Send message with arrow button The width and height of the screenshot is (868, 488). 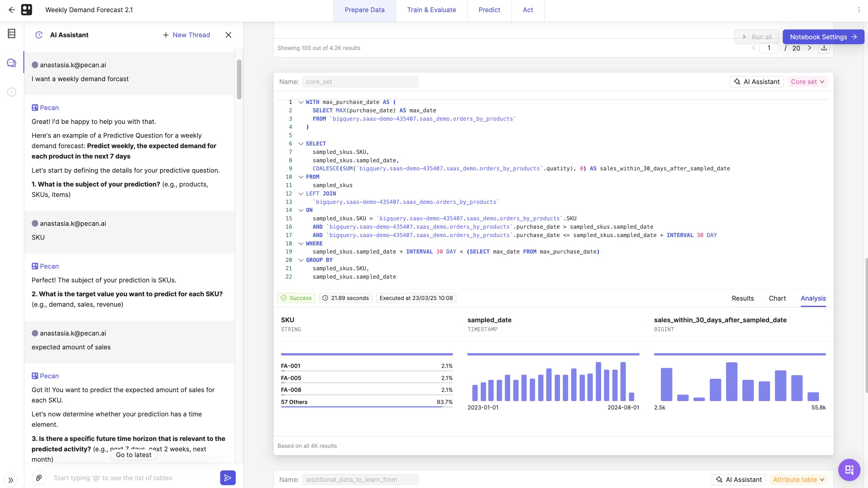pos(228,478)
